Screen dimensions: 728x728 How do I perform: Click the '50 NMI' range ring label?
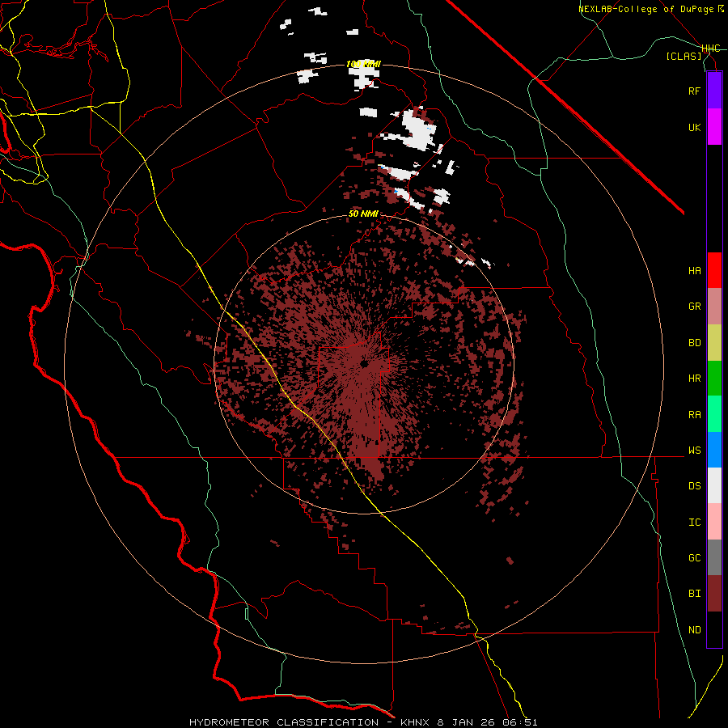pos(363,214)
